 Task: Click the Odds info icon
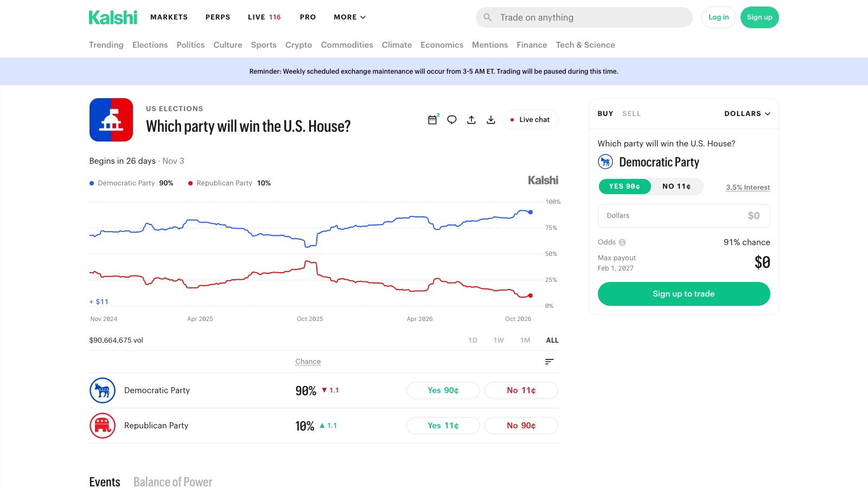pyautogui.click(x=622, y=242)
